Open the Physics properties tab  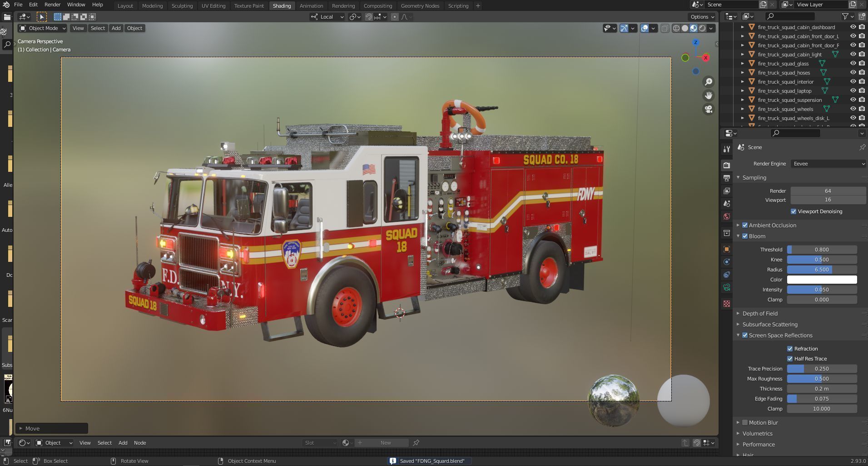tap(727, 262)
